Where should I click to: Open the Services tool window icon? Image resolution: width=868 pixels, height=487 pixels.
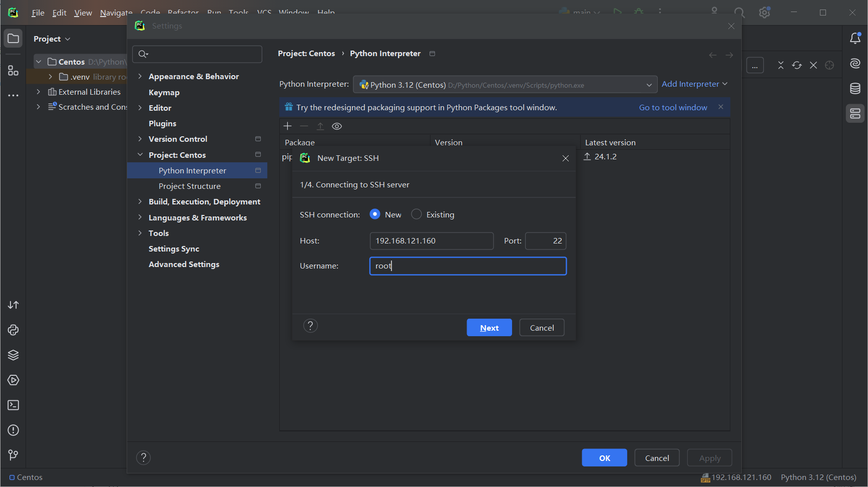[x=14, y=380]
